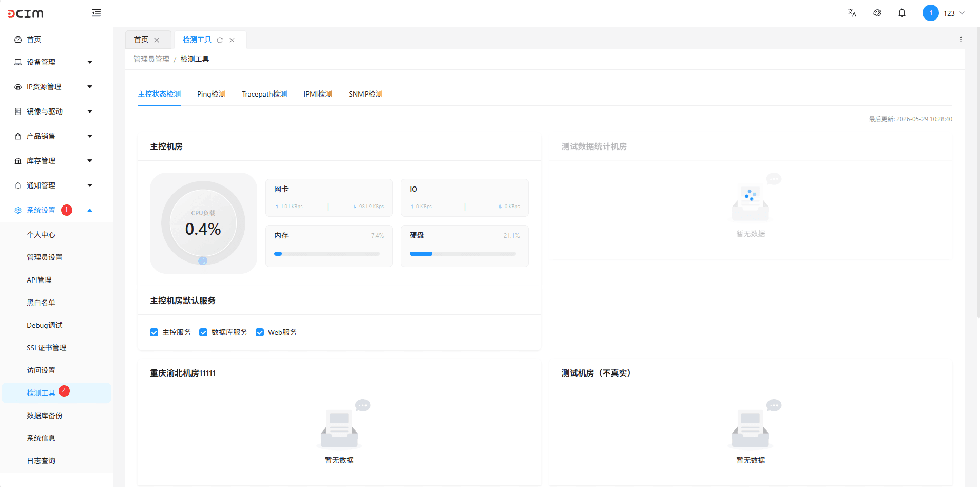The width and height of the screenshot is (980, 487).
Task: Open Debug调试
Action: pos(45,325)
